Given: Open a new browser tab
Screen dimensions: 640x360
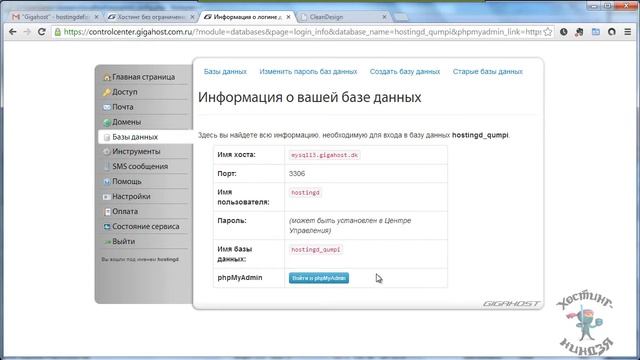Looking at the screenshot, I should pyautogui.click(x=401, y=17).
